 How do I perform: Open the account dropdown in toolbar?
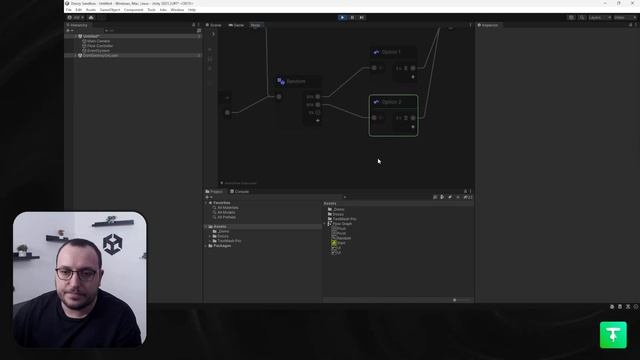76,18
